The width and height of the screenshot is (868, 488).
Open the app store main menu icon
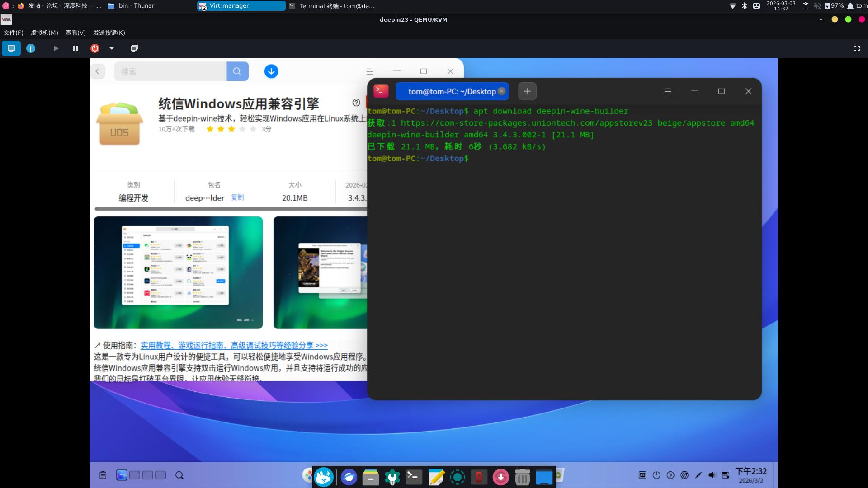pos(369,71)
